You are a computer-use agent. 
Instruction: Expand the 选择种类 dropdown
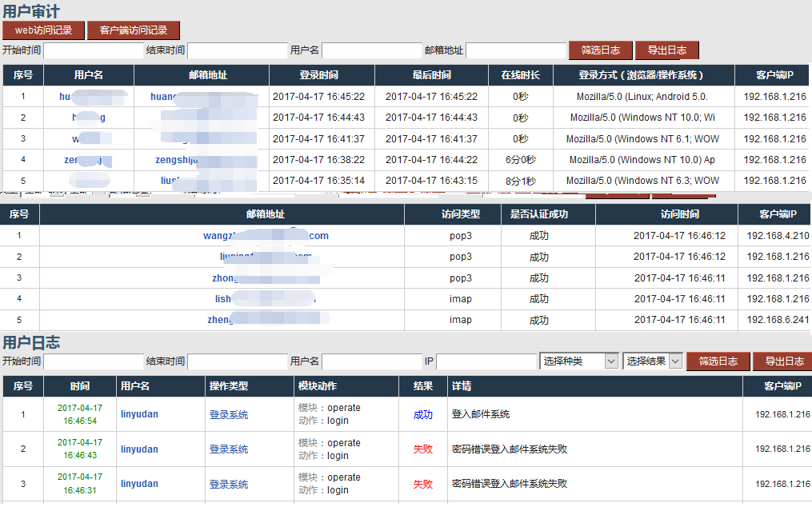tap(579, 361)
